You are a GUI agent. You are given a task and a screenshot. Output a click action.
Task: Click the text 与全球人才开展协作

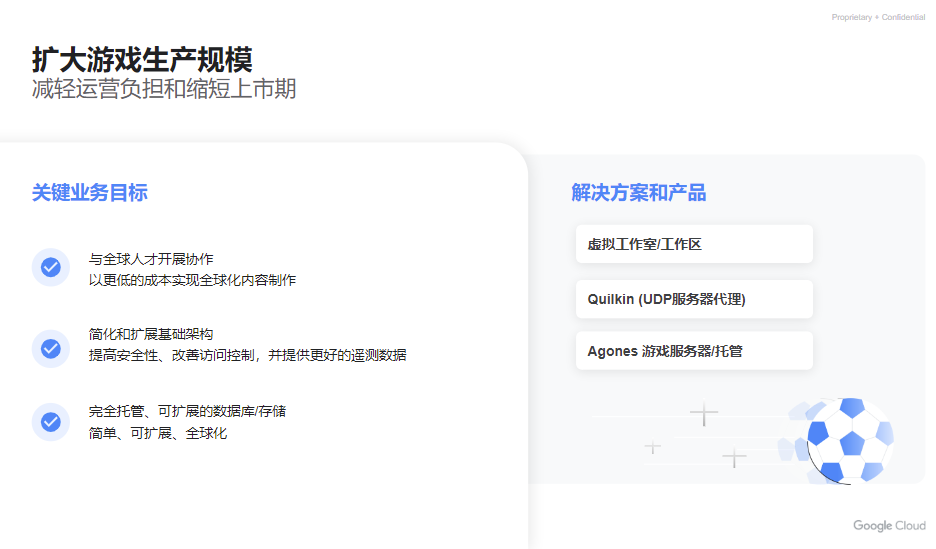[x=151, y=259]
